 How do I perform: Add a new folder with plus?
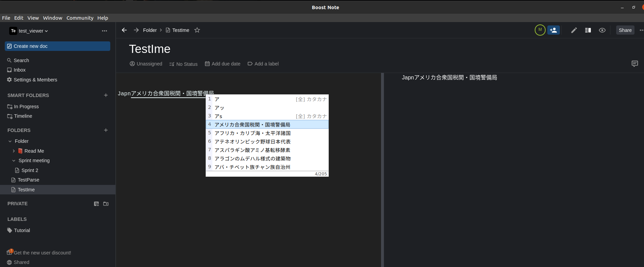click(x=106, y=130)
